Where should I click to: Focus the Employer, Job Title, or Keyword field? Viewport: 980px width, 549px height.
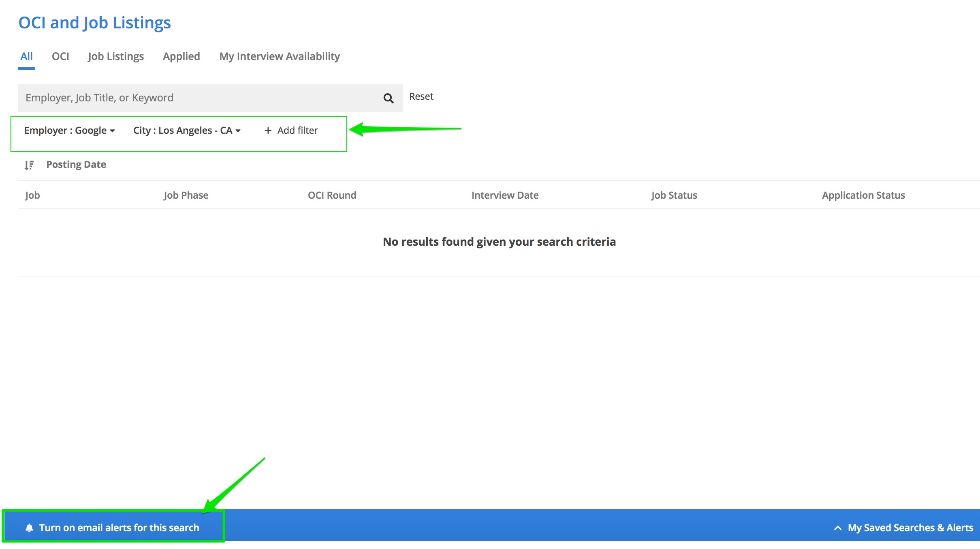pos(199,98)
